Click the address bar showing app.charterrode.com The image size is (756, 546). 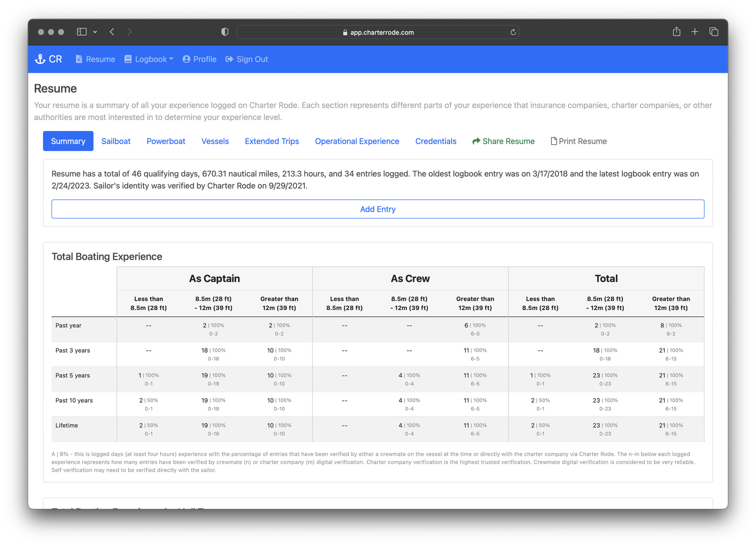(378, 32)
